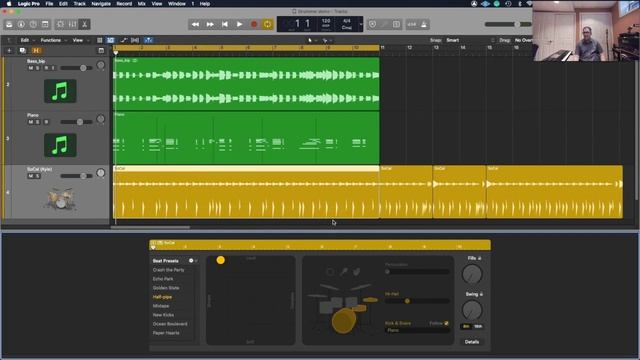Click the duplicate track icon
The width and height of the screenshot is (640, 360).
(22, 51)
